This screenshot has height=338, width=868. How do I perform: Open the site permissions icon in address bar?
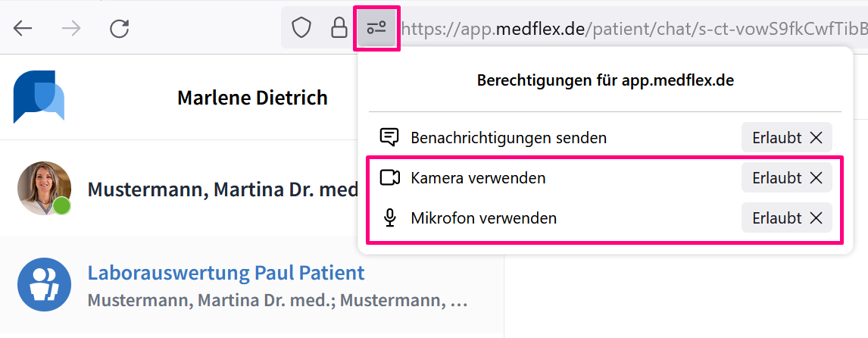point(376,28)
